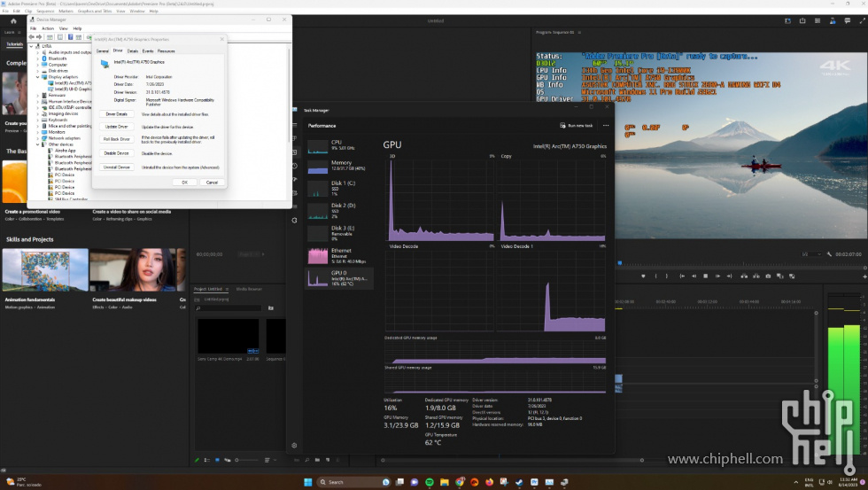Toggle Comparison View in Program Monitor

point(780,276)
